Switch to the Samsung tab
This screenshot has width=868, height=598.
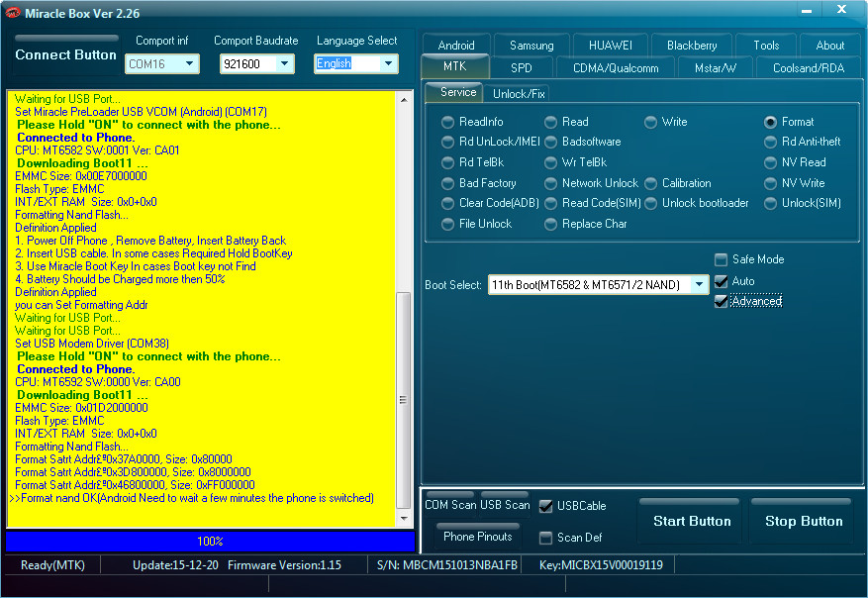click(531, 46)
